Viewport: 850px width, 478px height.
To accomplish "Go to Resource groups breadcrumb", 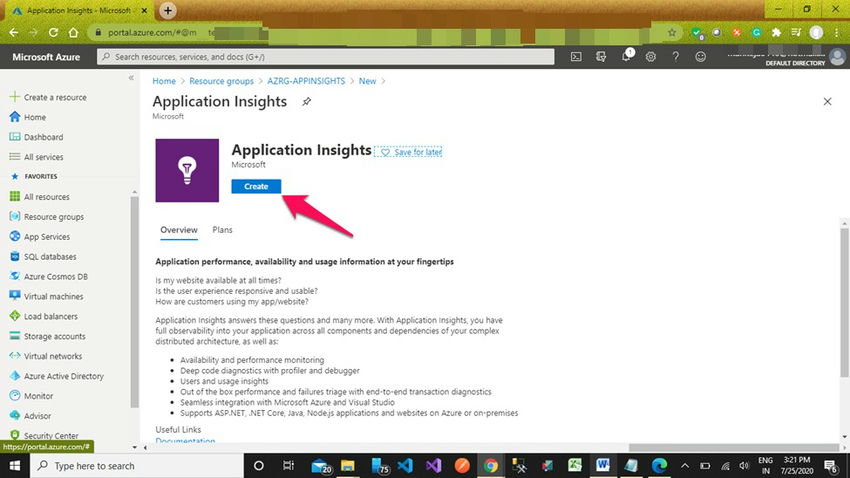I will click(221, 81).
